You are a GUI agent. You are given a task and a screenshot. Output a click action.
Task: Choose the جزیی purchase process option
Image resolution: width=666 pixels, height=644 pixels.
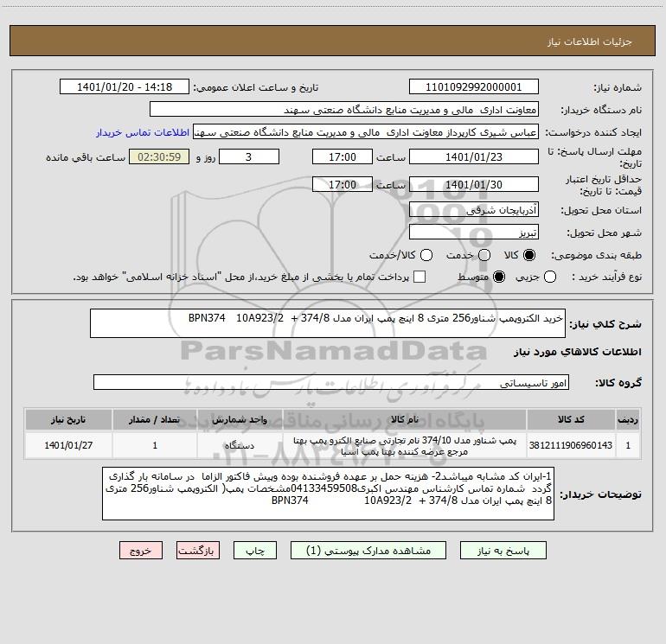pos(549,277)
